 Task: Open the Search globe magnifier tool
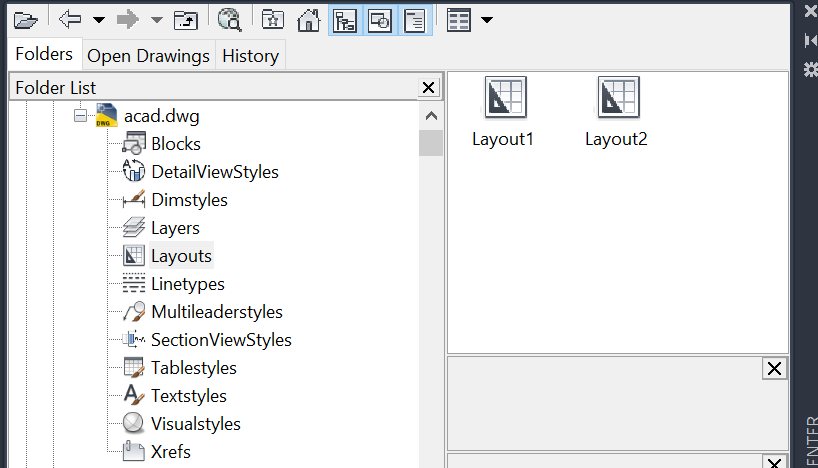pyautogui.click(x=230, y=20)
